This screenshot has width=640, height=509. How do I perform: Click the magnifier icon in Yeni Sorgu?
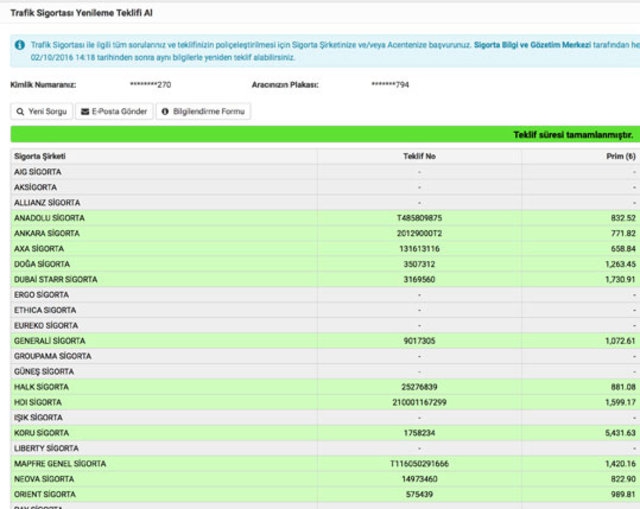click(x=20, y=111)
